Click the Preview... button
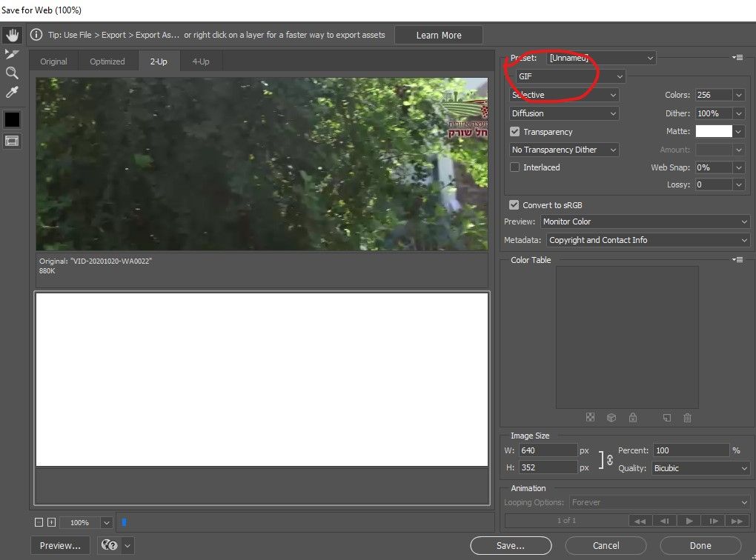Image resolution: width=756 pixels, height=560 pixels. coord(60,545)
